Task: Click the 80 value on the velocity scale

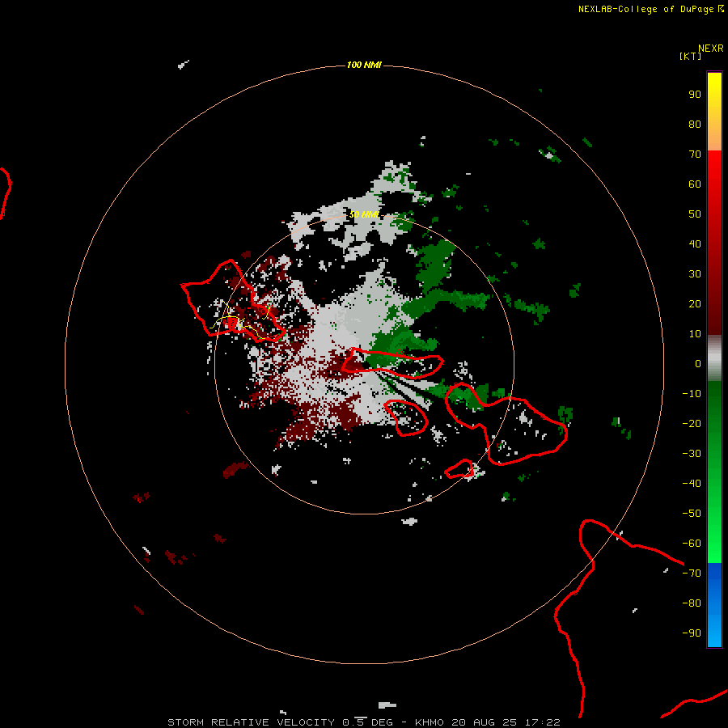Action: [x=695, y=124]
